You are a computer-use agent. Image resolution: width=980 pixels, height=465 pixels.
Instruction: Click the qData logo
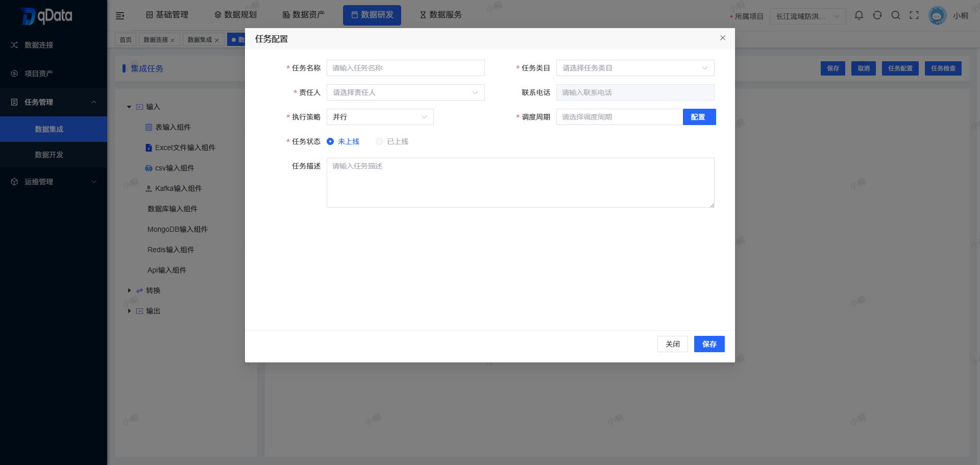pos(46,16)
